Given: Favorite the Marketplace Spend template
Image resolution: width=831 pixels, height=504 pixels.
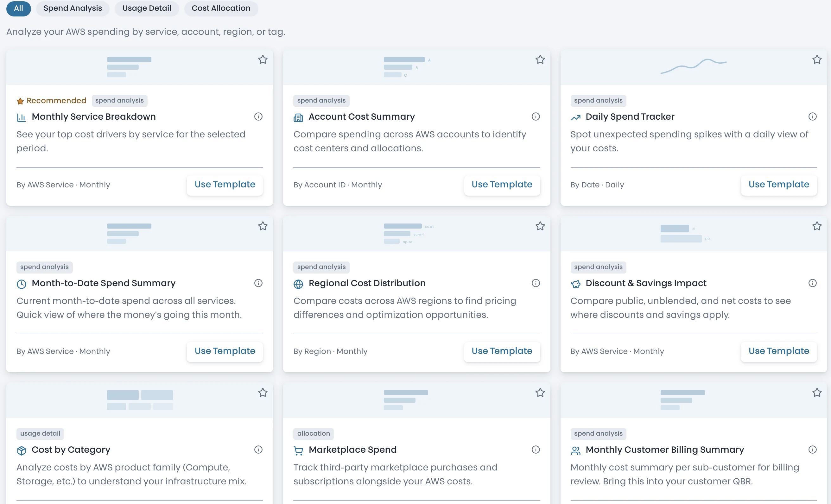Looking at the screenshot, I should pos(540,393).
